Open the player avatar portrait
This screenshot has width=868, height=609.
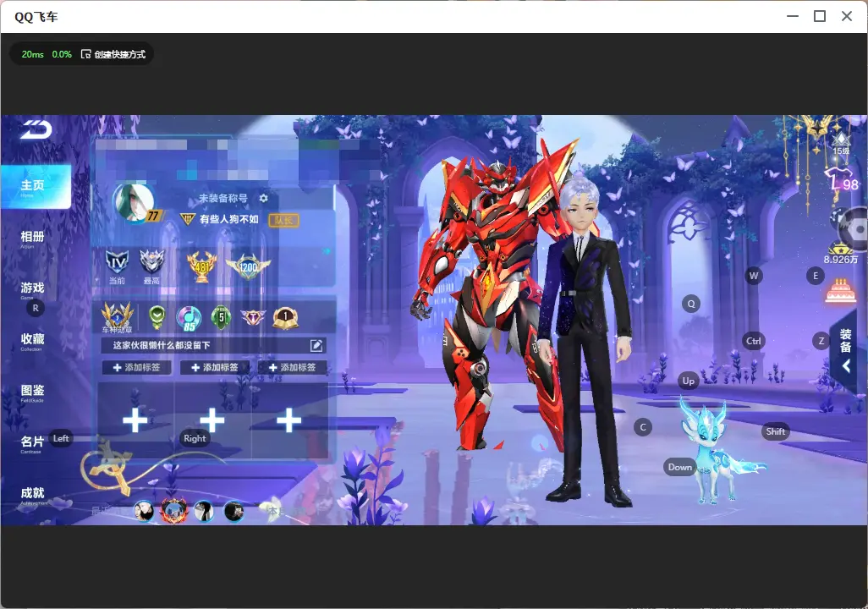[x=134, y=202]
